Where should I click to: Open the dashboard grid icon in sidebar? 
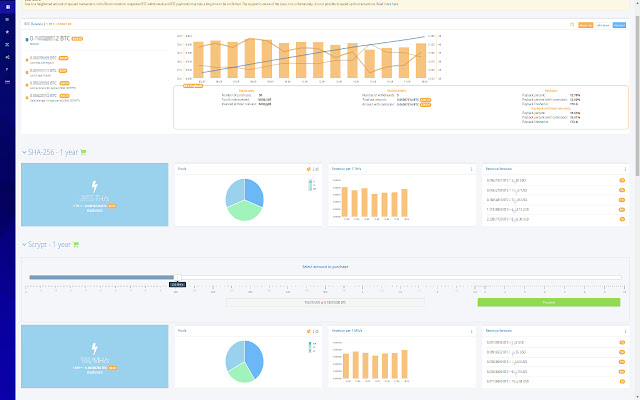coord(7,7)
